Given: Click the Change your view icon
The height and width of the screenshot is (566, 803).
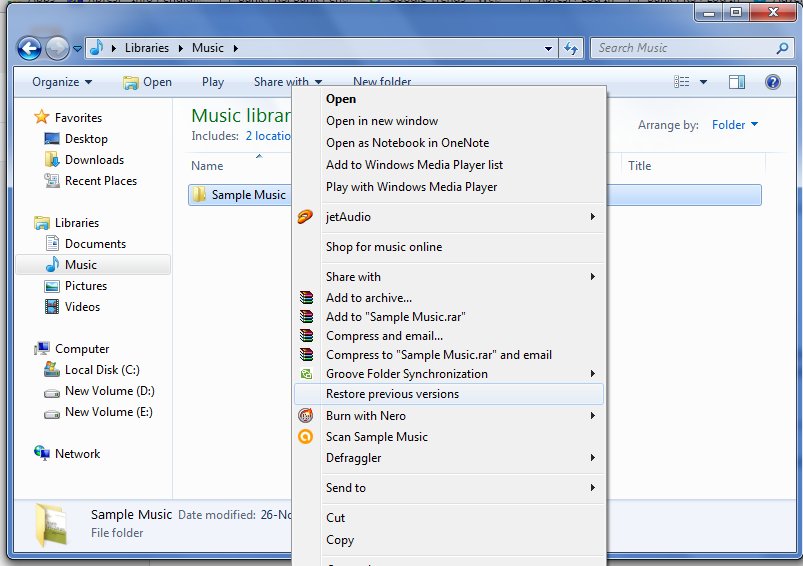Looking at the screenshot, I should point(682,82).
